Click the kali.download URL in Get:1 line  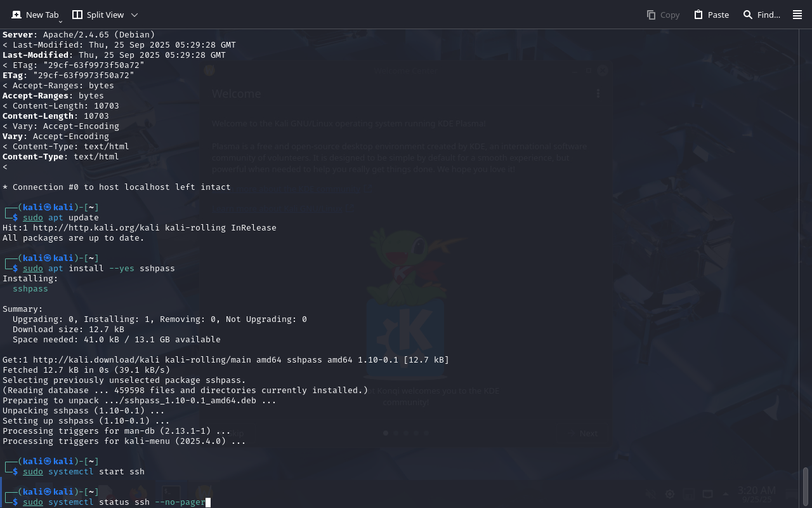click(x=114, y=360)
